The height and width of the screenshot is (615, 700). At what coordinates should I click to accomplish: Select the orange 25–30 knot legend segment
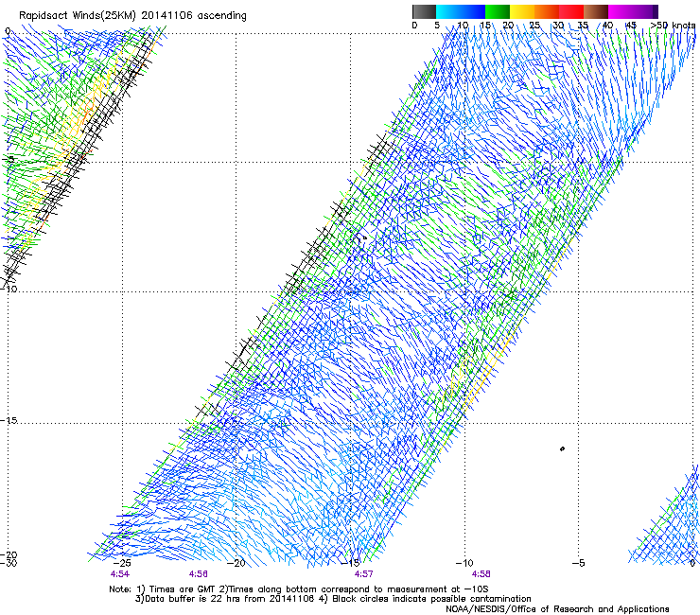(547, 11)
